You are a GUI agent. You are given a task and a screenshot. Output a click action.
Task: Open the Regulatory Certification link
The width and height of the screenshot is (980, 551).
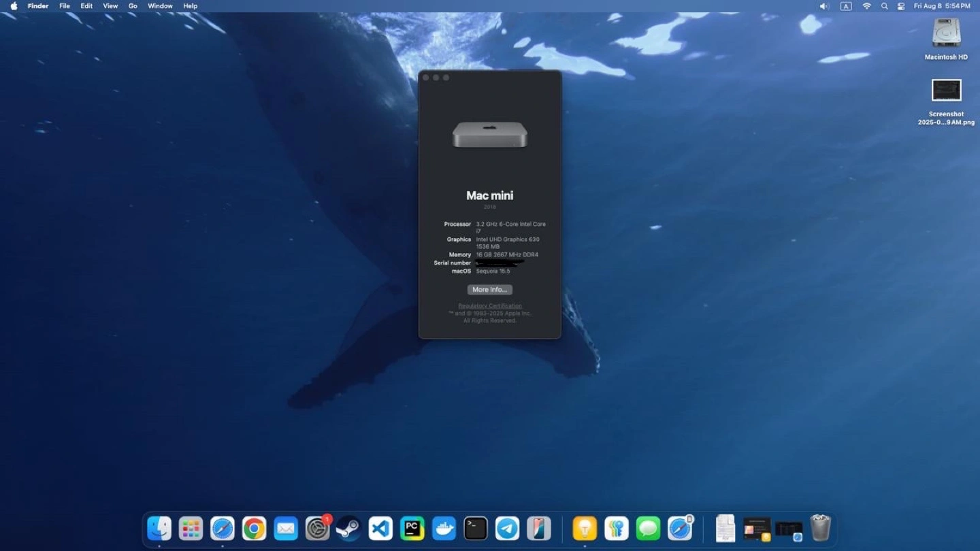tap(489, 306)
